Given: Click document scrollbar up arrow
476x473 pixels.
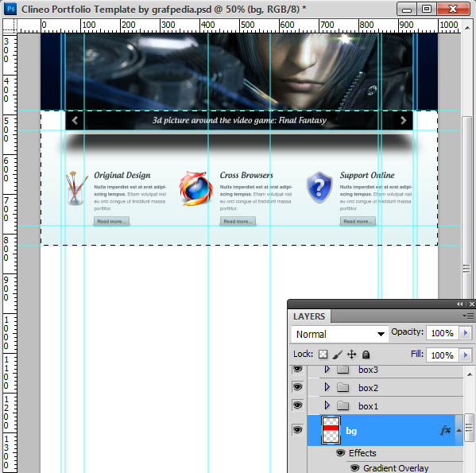Looking at the screenshot, I should click(467, 28).
